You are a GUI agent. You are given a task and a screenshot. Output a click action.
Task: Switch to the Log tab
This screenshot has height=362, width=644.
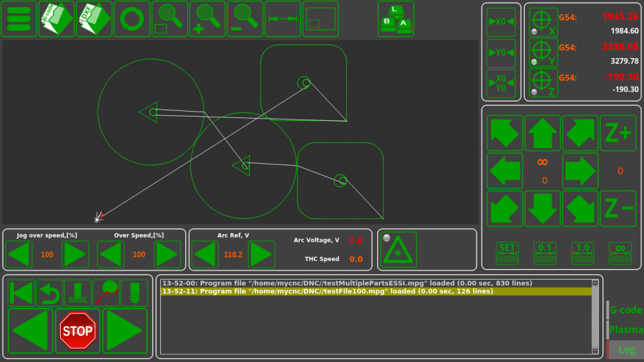(x=625, y=349)
